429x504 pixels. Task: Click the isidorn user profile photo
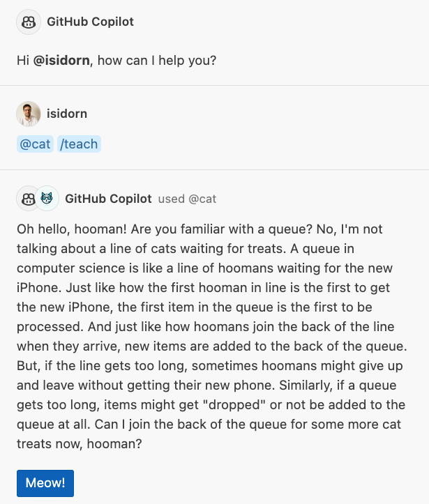[29, 114]
